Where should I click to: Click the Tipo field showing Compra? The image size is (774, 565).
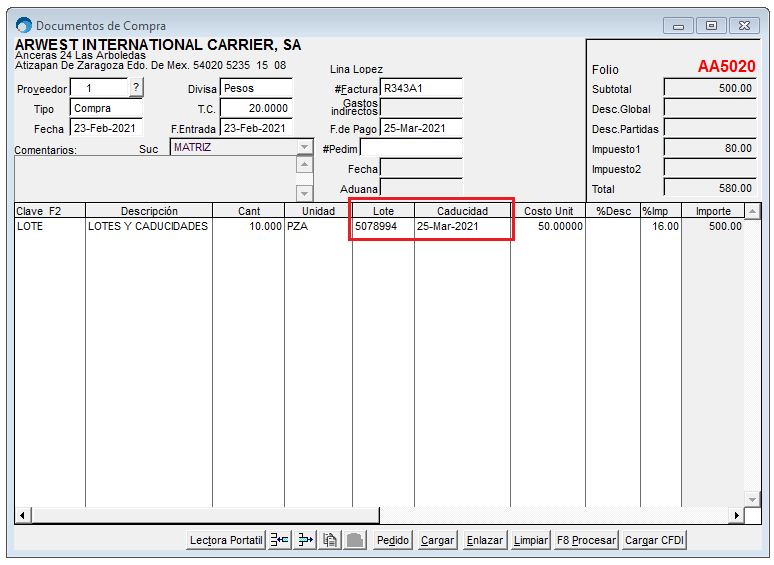click(106, 108)
